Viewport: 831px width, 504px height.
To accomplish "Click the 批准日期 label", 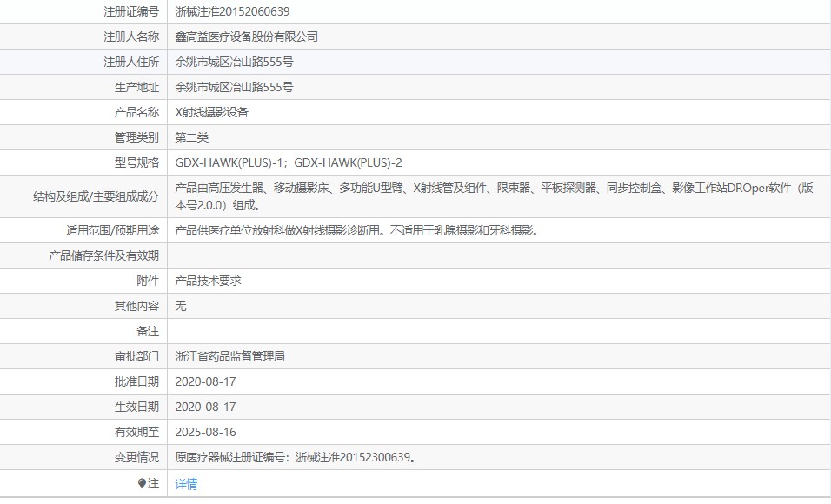I will coord(136,381).
